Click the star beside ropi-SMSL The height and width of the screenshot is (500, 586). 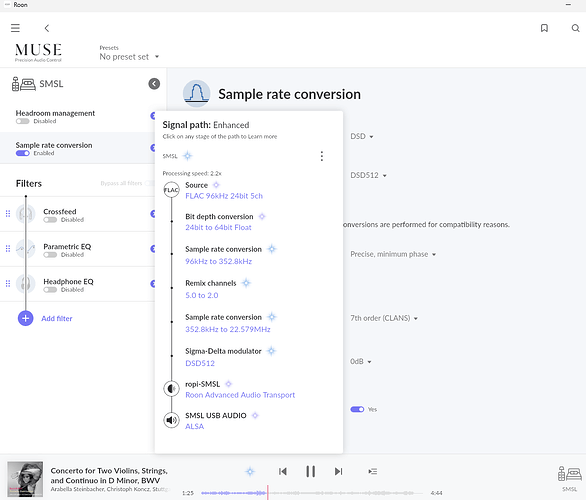[229, 384]
